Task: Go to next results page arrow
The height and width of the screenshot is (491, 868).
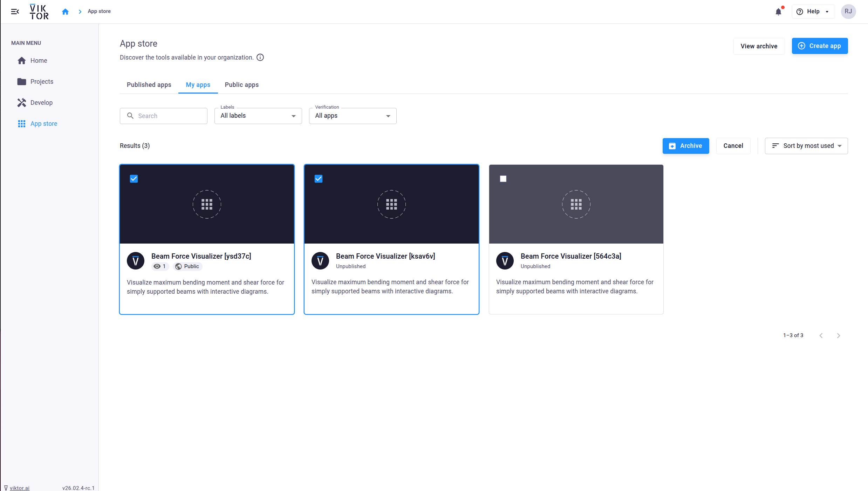Action: tap(839, 336)
